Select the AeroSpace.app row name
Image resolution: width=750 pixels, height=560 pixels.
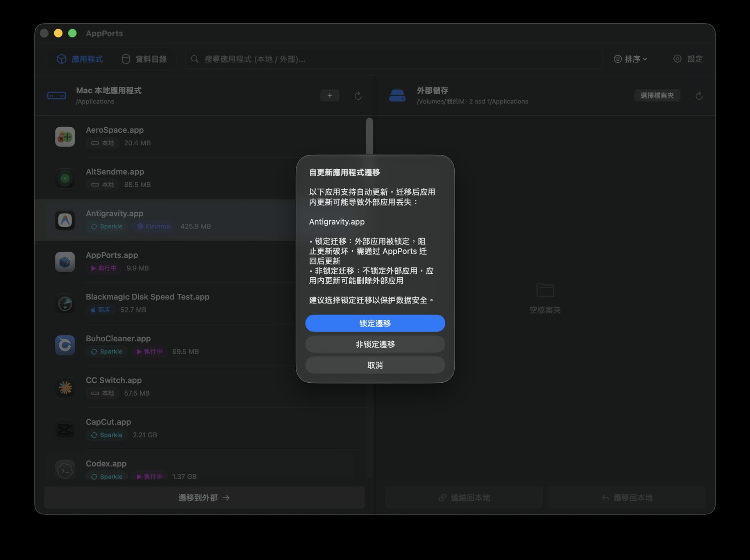[115, 130]
